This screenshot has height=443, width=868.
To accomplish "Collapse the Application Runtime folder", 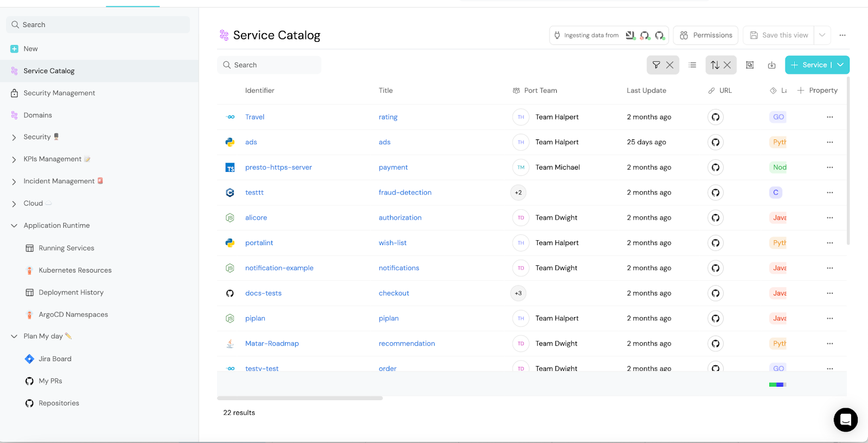I will tap(14, 226).
